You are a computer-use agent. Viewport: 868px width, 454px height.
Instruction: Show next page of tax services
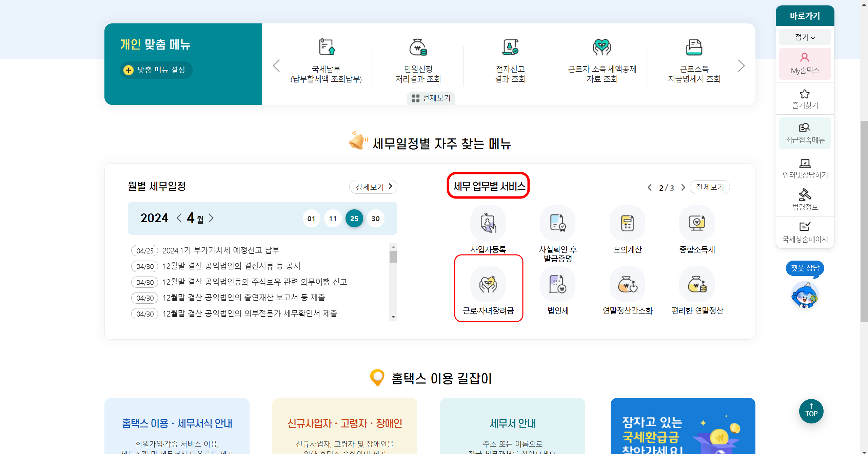pos(683,187)
